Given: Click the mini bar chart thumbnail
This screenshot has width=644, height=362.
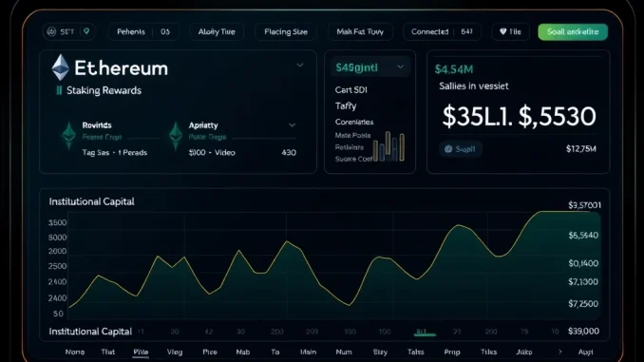Looking at the screenshot, I should pyautogui.click(x=388, y=146).
